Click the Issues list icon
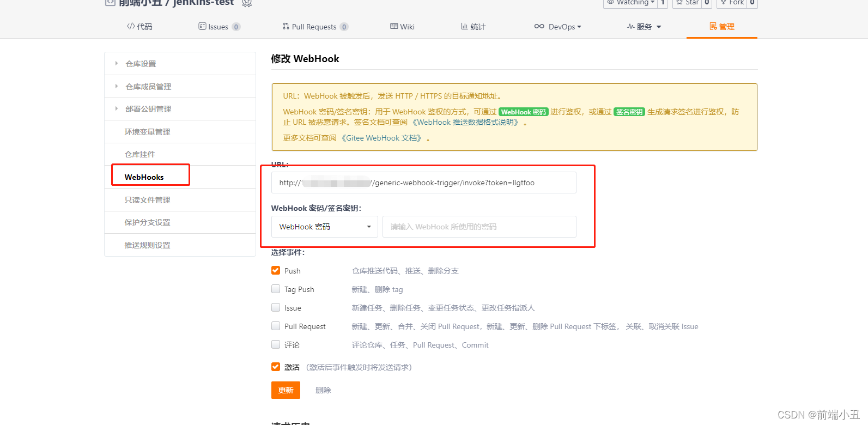This screenshot has height=425, width=868. (202, 26)
